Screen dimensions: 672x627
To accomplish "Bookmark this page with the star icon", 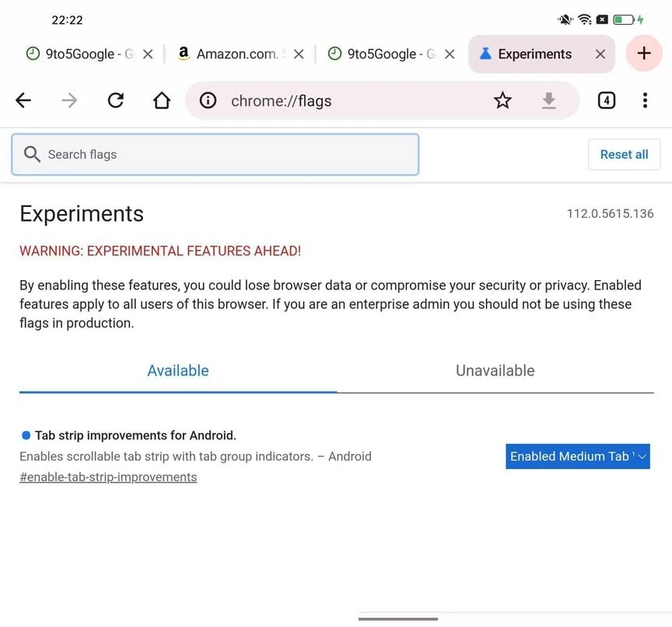I will 502,100.
